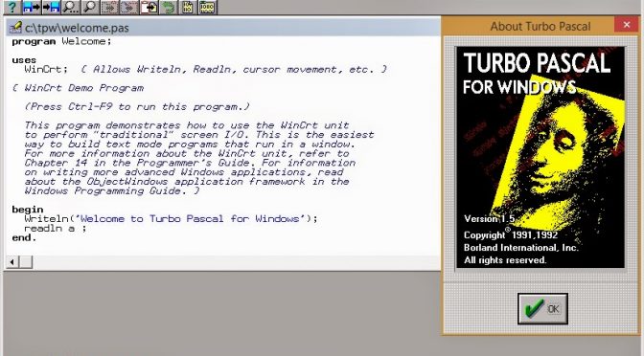This screenshot has height=356, width=644.
Task: Click the 'Chapter 14 in the Programmer's Guide' line
Action: click(190, 163)
